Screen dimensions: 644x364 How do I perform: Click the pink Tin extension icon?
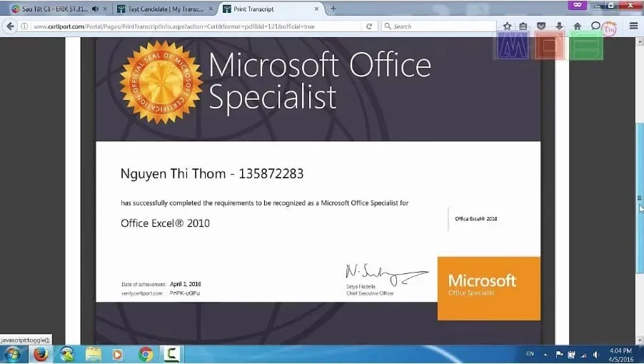pyautogui.click(x=610, y=29)
